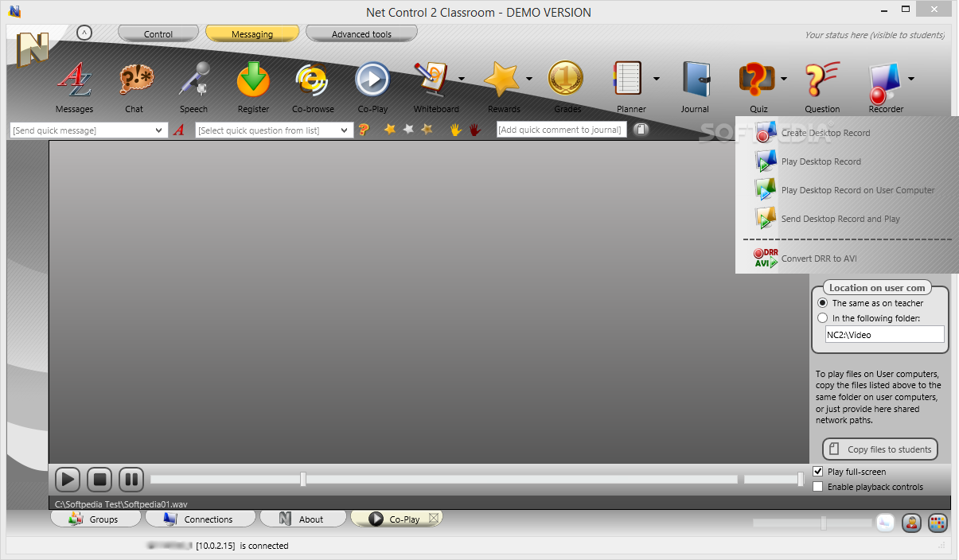This screenshot has height=560, width=959.
Task: Click the yellow raised hand icon
Action: click(x=456, y=129)
